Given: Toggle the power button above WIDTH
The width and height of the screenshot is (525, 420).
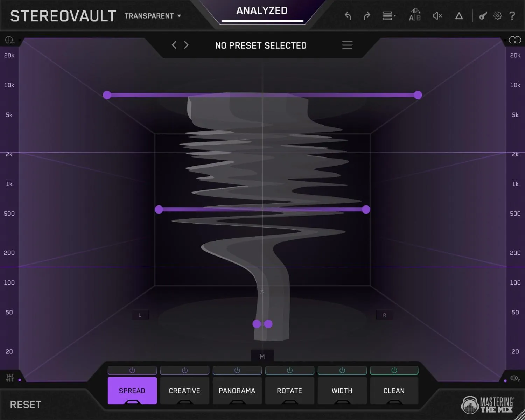Looking at the screenshot, I should tap(342, 370).
